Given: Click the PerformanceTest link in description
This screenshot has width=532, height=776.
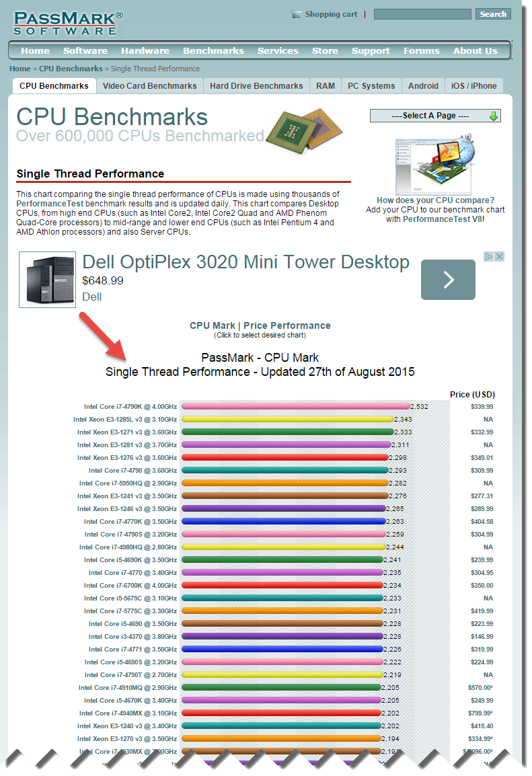Looking at the screenshot, I should [50, 203].
